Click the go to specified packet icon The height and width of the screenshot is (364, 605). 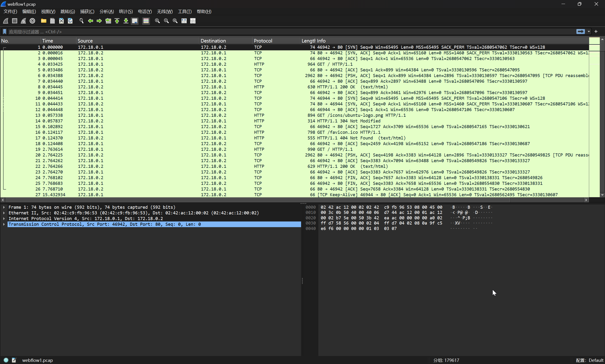coord(108,21)
